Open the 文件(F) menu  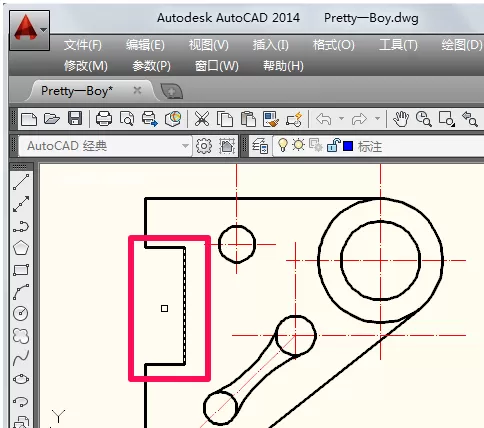83,45
